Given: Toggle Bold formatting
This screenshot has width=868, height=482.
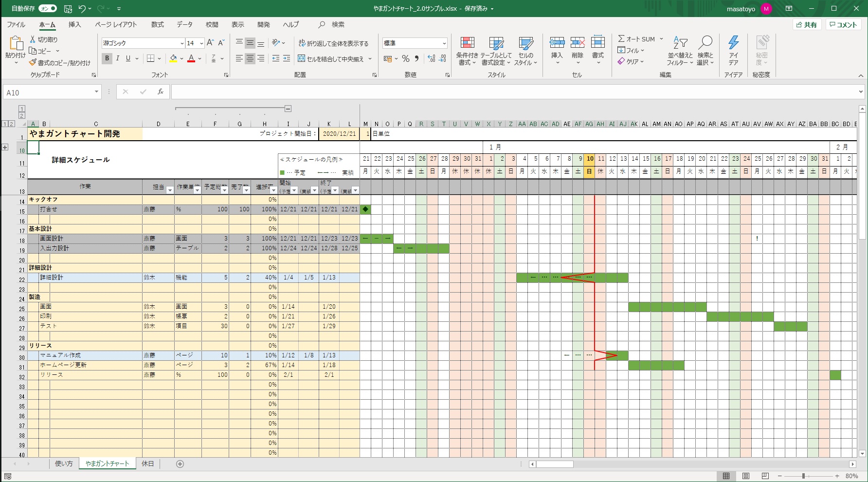Looking at the screenshot, I should pyautogui.click(x=107, y=58).
